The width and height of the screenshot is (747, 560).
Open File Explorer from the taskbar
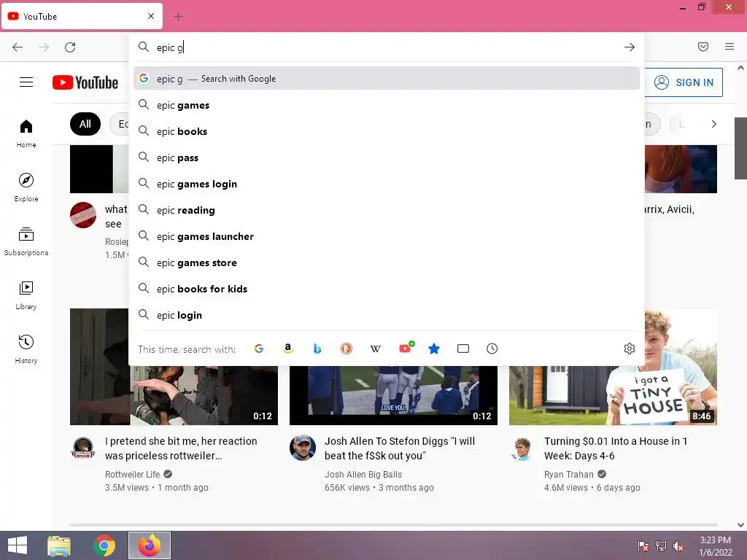[x=59, y=545]
